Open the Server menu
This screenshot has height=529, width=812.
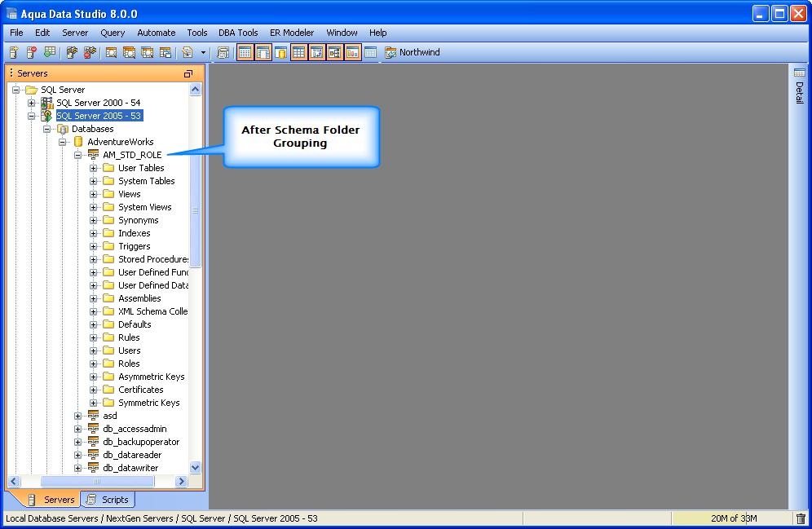(x=75, y=33)
